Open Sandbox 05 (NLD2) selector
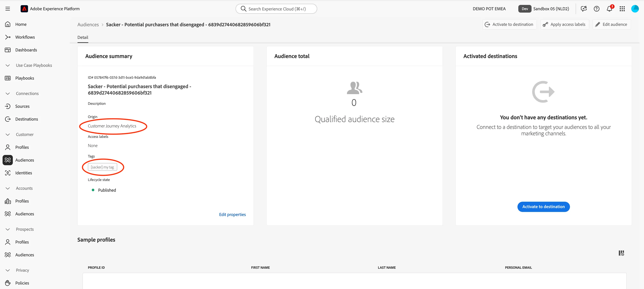 click(x=543, y=9)
